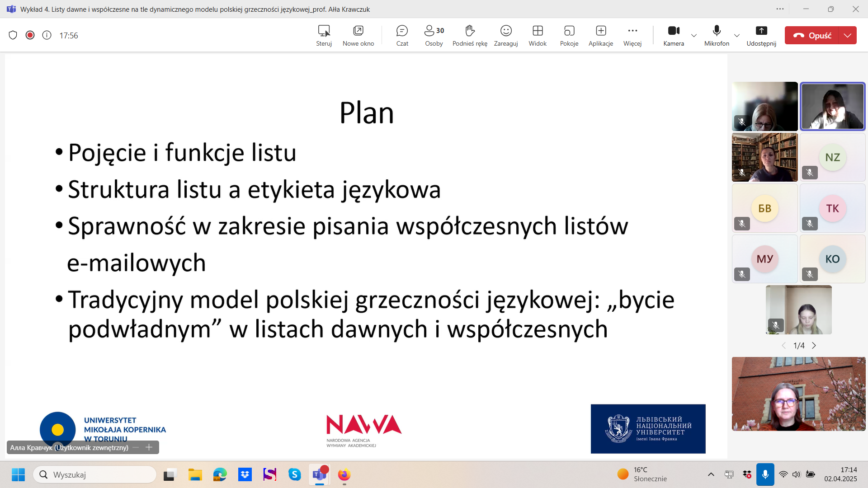868x488 pixels.
Task: Zoom out shared content with minus
Action: pyautogui.click(x=136, y=447)
